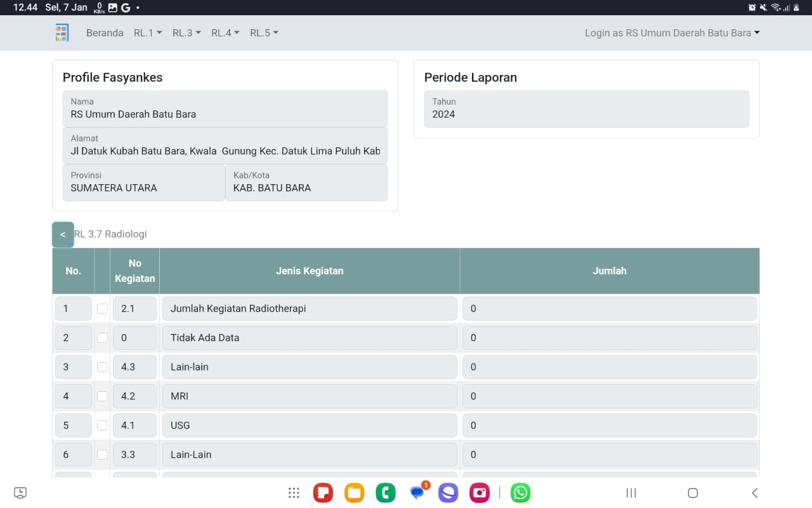812x508 pixels.
Task: Check the box for Tidak Ada Data row
Action: coord(102,338)
